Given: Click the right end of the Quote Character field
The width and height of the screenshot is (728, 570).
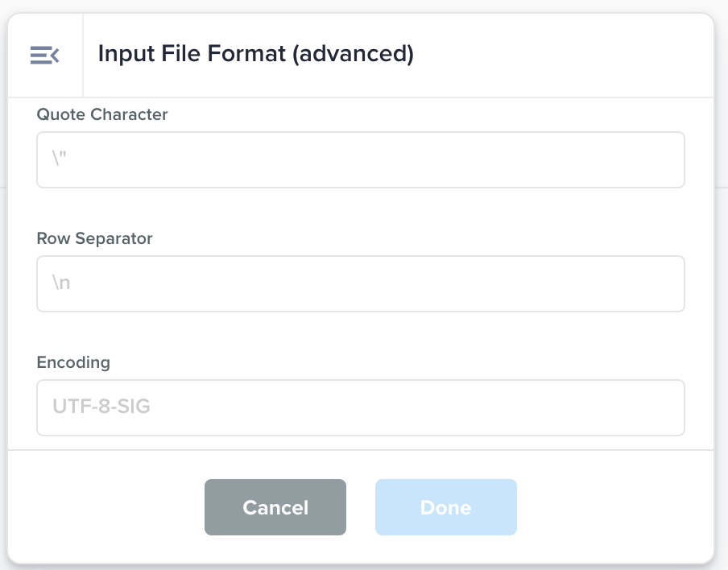Looking at the screenshot, I should coord(660,160).
